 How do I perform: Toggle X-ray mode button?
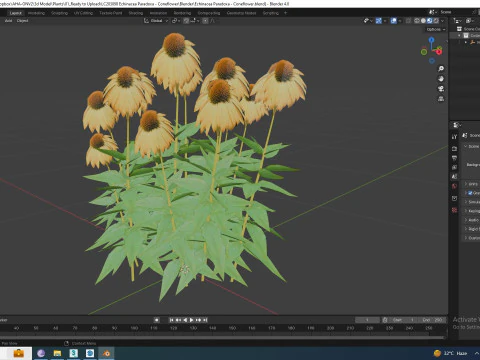click(x=408, y=21)
